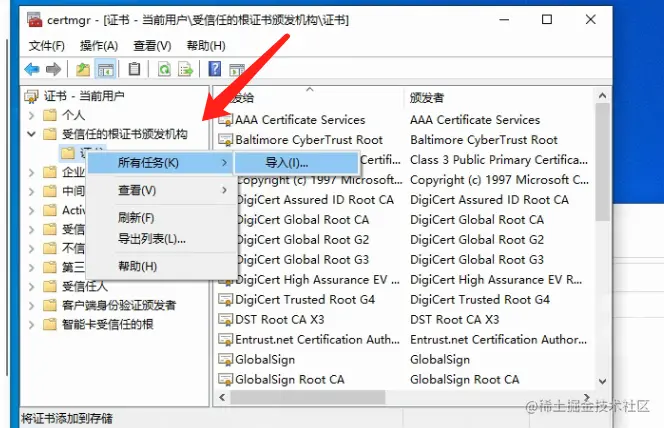Click the GlobalSign Root CA certificate icon

pos(225,379)
